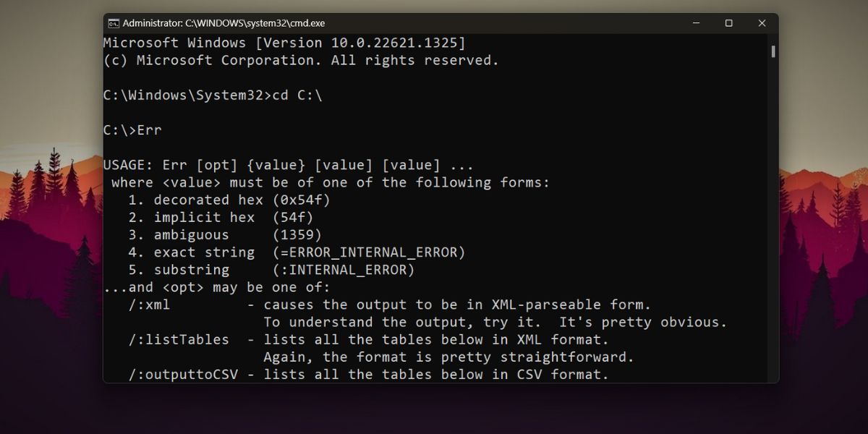The image size is (868, 434).
Task: Click the Microsoft Corporation copyright line
Action: coord(301,61)
